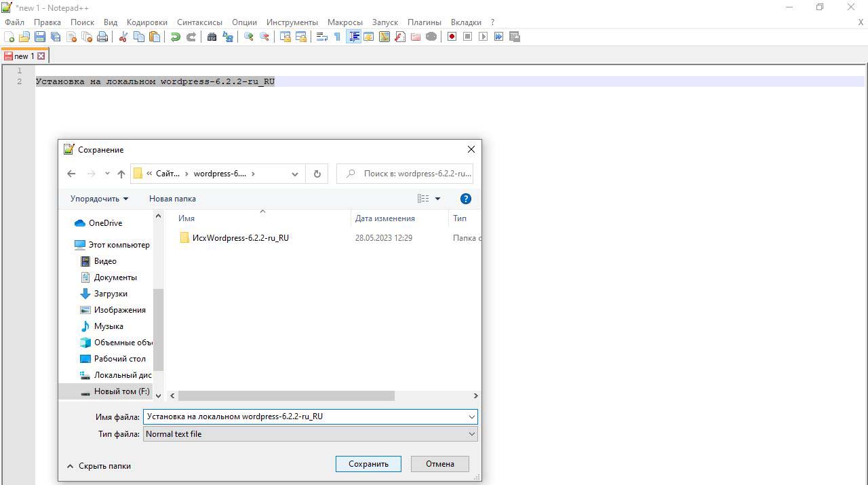Open the file type dropdown
Screen dimensions: 868x485
pos(310,434)
